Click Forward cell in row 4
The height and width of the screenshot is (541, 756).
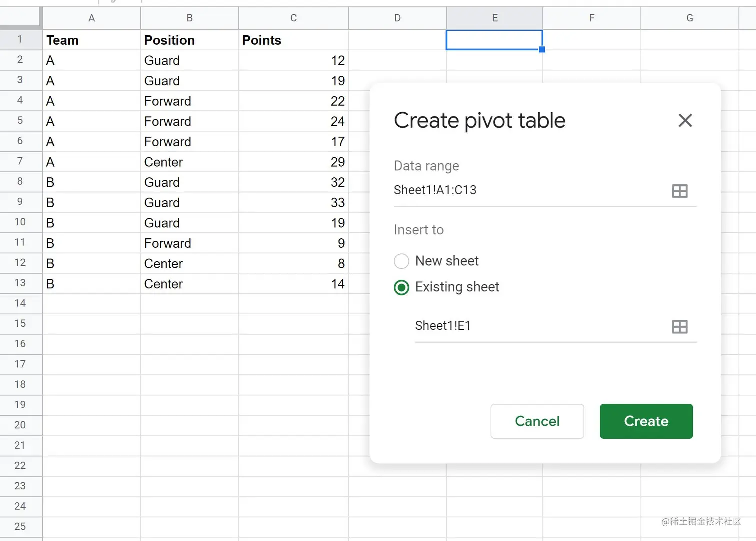coord(189,101)
